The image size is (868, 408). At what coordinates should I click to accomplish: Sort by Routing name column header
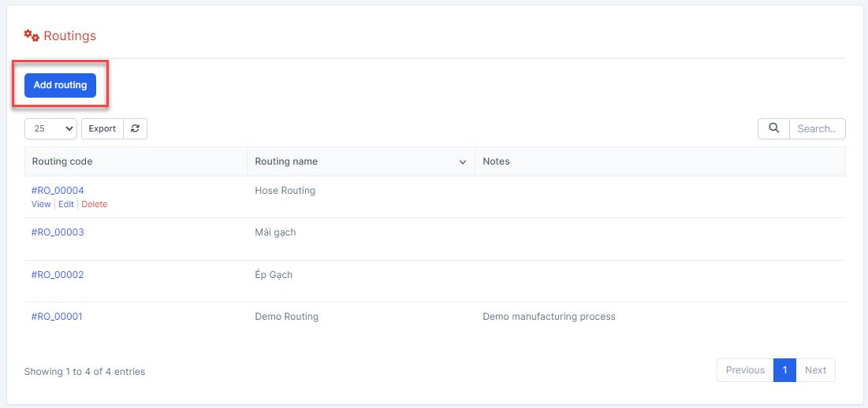coord(286,161)
